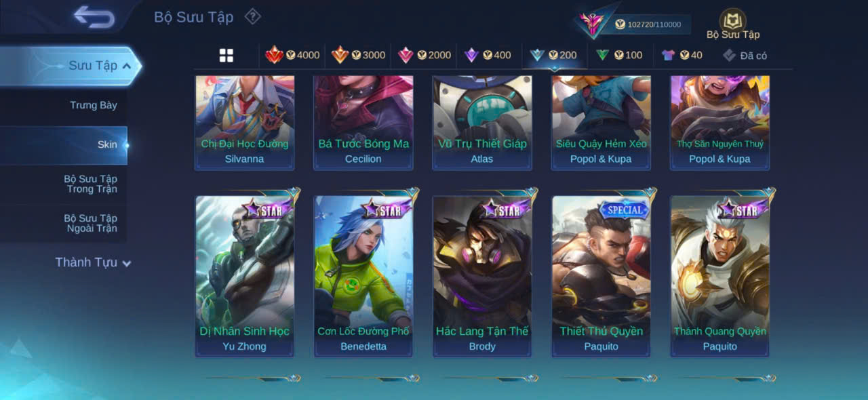
Task: Tap the back arrow icon
Action: tap(94, 17)
